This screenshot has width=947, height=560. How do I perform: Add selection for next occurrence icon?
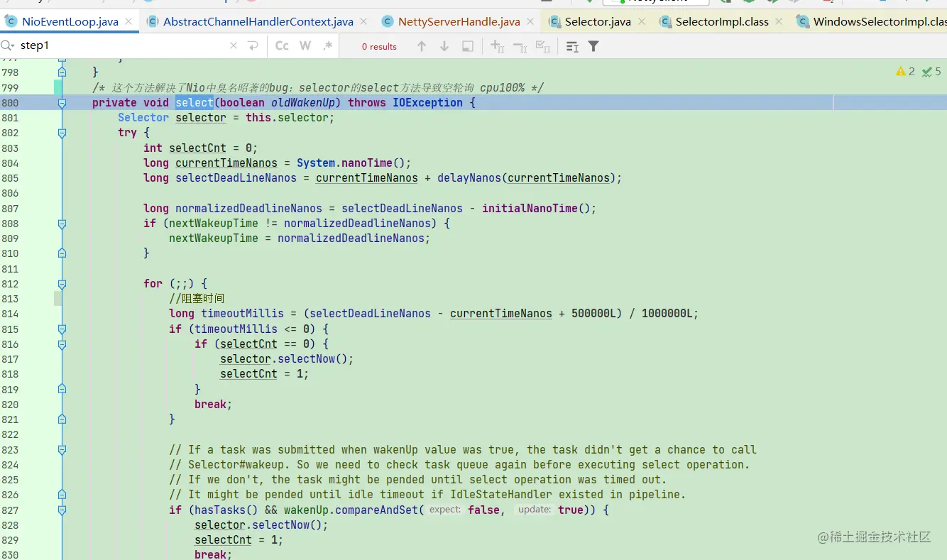pos(498,46)
